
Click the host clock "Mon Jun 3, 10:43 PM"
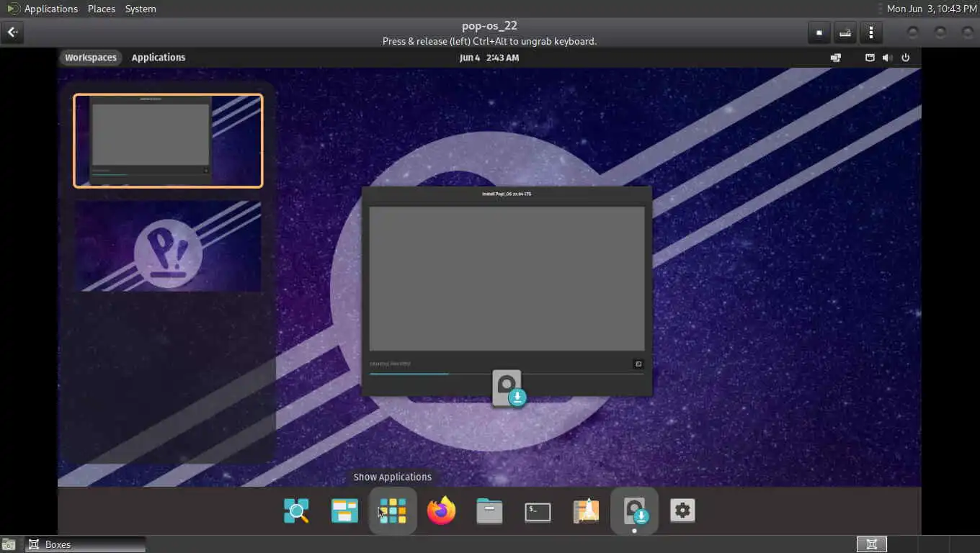(932, 9)
